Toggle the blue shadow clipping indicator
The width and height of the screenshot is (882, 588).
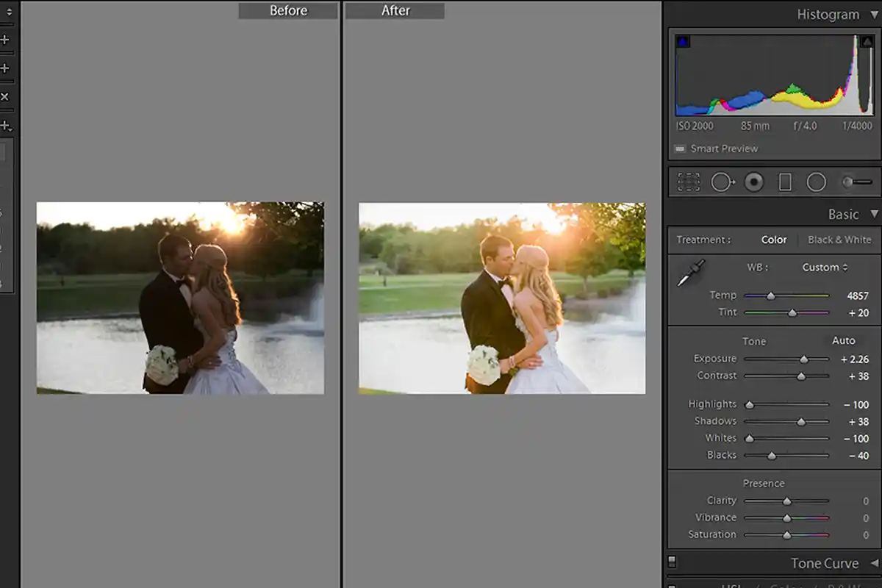pyautogui.click(x=683, y=42)
